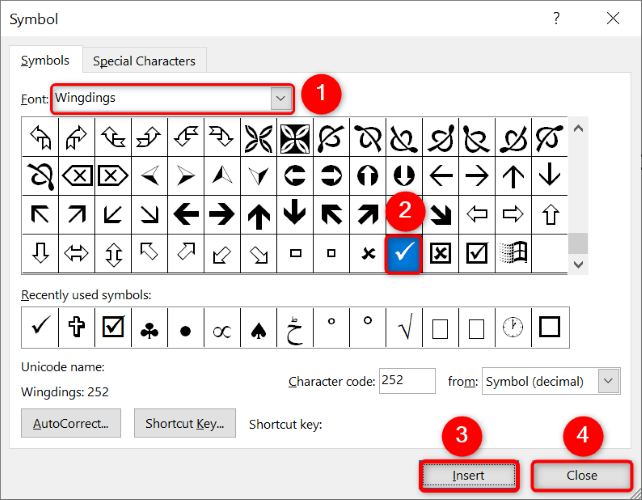Open the Font dropdown list
Image resolution: width=642 pixels, height=500 pixels.
click(281, 98)
